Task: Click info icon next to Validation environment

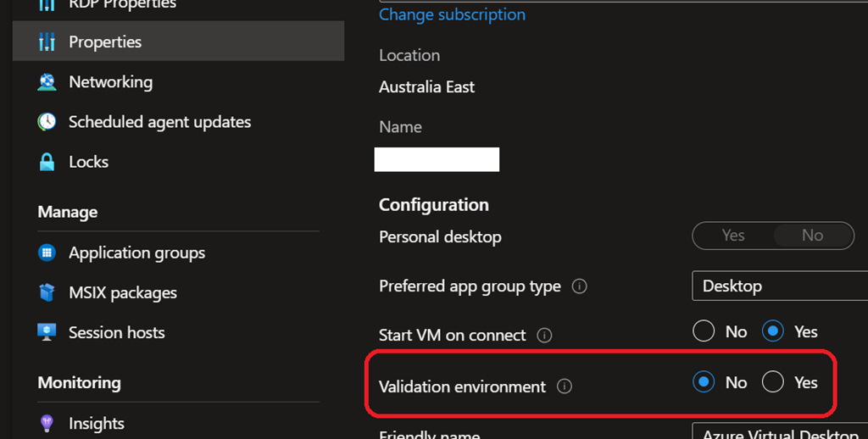Action: pyautogui.click(x=565, y=387)
